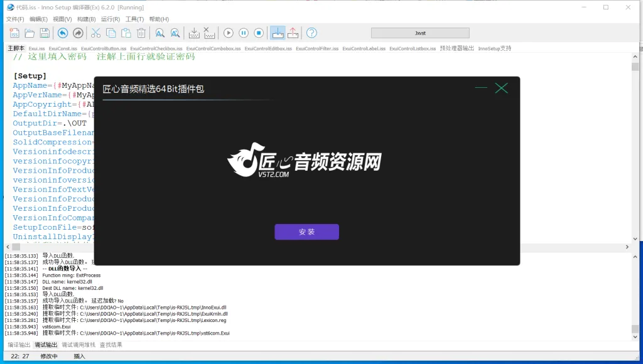Click the 安装 install button
643x364 pixels.
point(306,232)
